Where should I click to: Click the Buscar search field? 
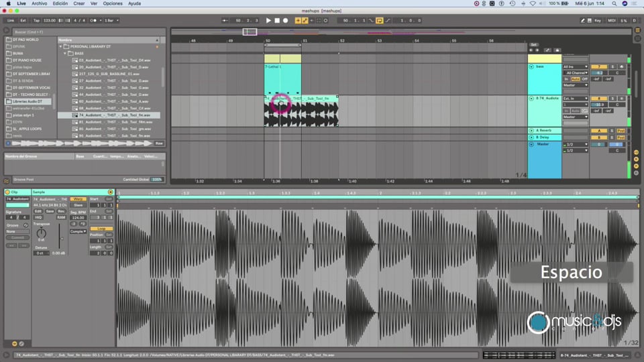click(x=89, y=32)
